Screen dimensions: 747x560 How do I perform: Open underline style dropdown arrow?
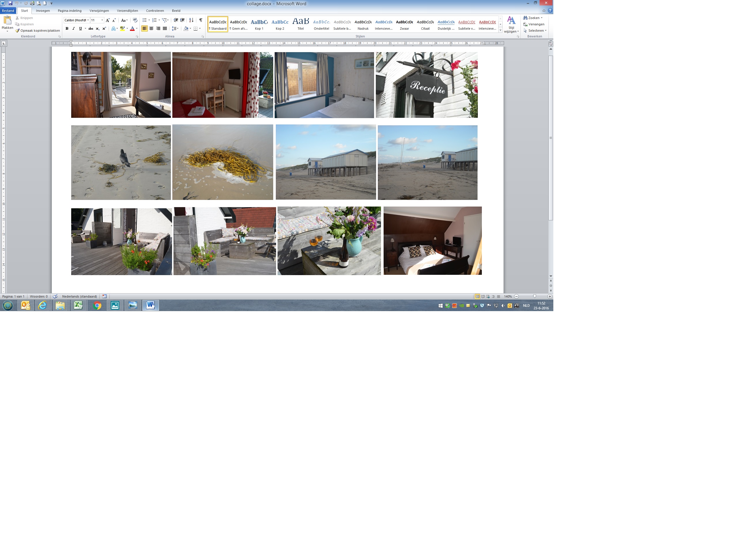tap(85, 29)
